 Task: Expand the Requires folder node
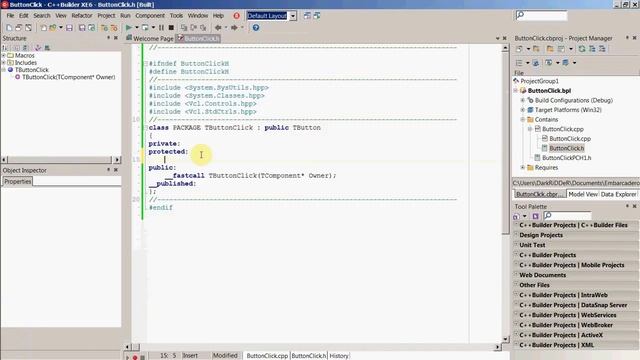pos(523,167)
